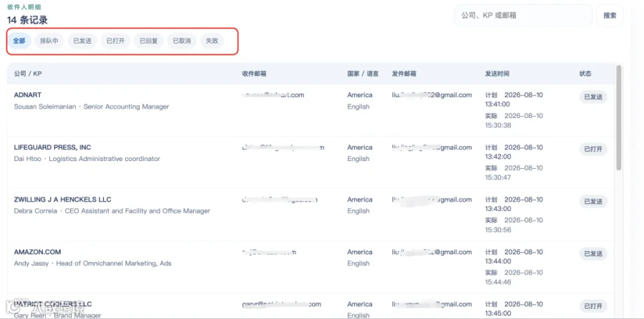Switch to the 已打开 filter
644x319 pixels.
point(116,41)
